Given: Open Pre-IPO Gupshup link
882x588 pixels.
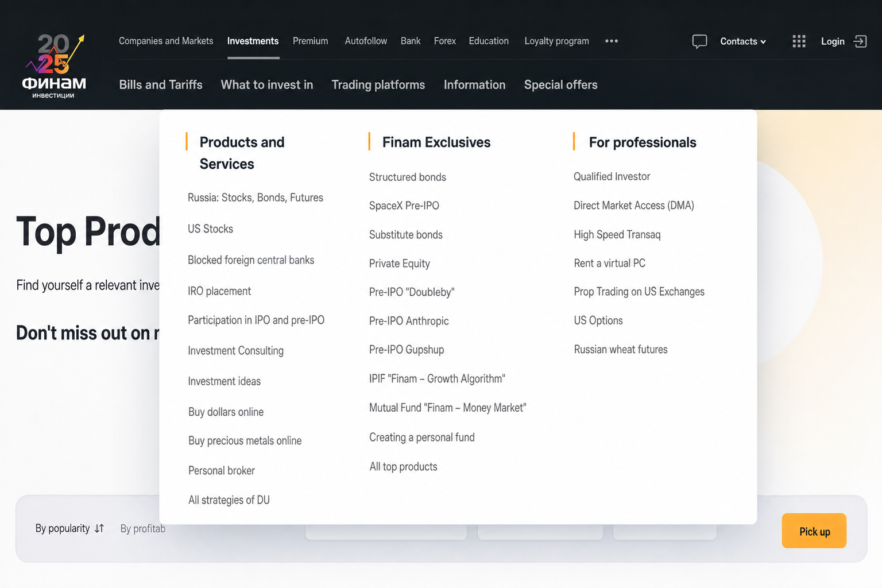Looking at the screenshot, I should (407, 350).
